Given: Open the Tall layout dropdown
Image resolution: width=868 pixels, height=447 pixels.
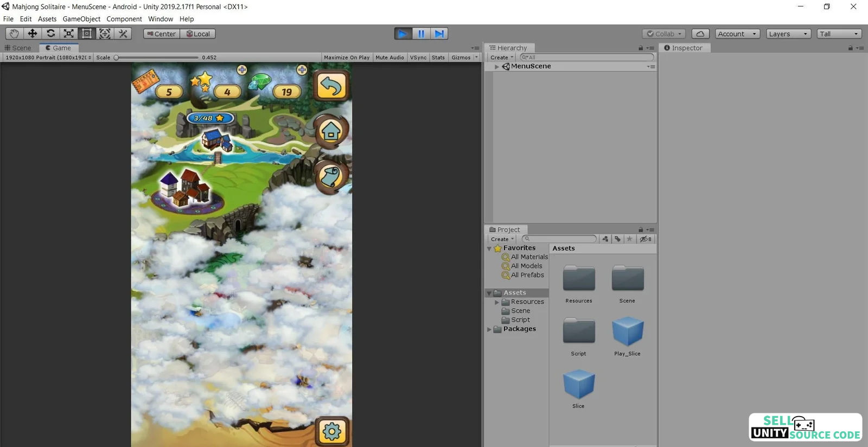Looking at the screenshot, I should point(839,34).
